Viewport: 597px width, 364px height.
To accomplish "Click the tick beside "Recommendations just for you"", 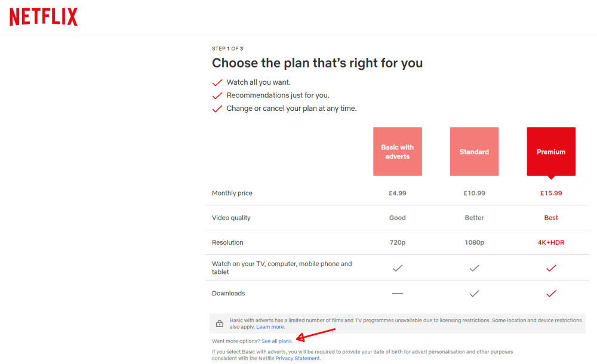I will point(217,94).
